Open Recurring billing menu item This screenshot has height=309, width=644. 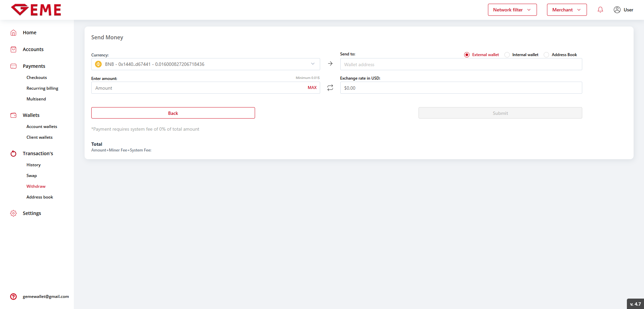(42, 88)
